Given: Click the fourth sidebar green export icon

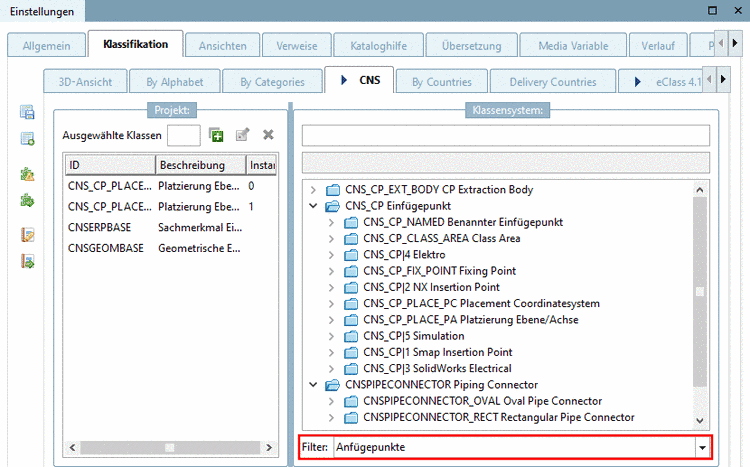Looking at the screenshot, I should click(27, 200).
